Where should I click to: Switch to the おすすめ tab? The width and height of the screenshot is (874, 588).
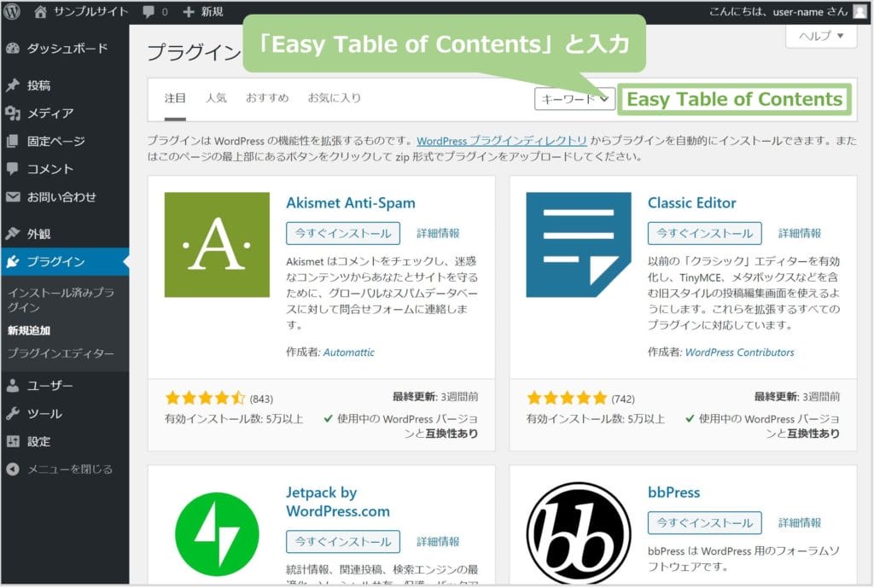267,98
